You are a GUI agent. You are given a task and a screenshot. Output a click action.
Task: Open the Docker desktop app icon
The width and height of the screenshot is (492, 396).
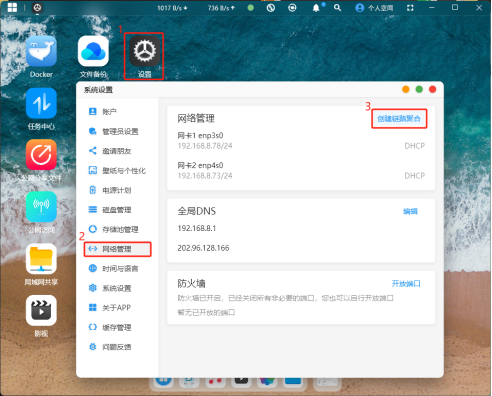click(41, 51)
